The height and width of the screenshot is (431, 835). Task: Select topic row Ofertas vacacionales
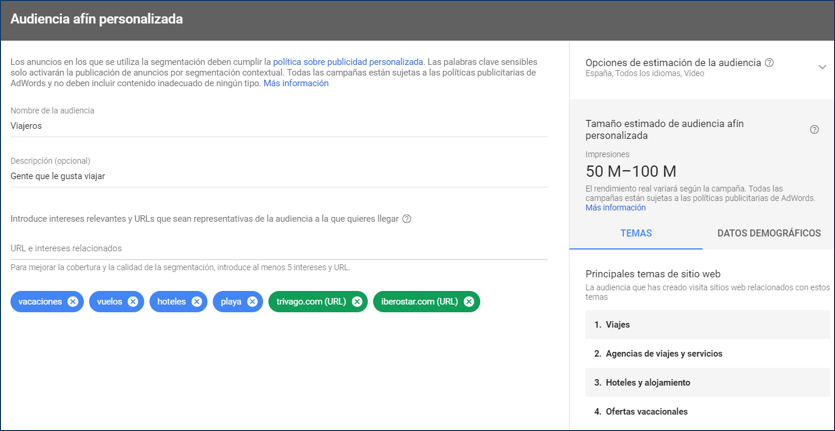[707, 411]
